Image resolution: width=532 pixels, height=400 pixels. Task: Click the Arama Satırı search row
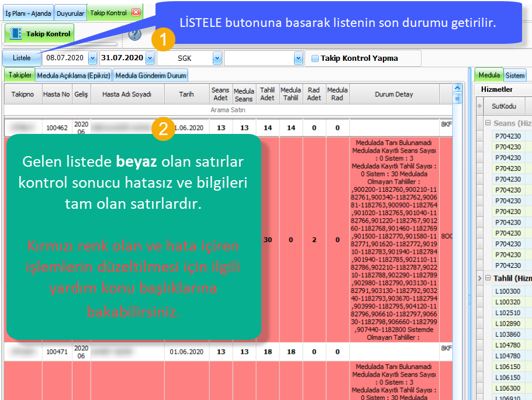228,110
